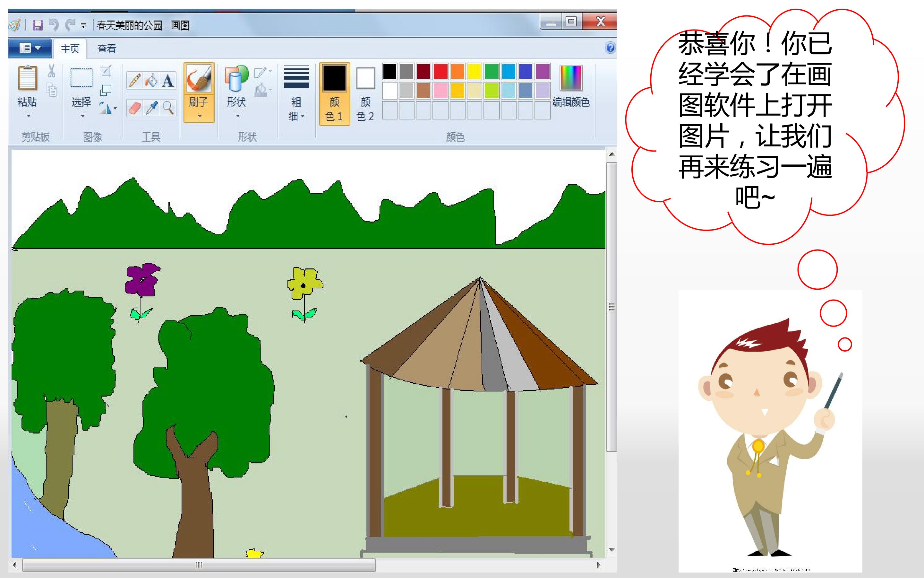Click the help question mark icon
The width and height of the screenshot is (924, 578).
[610, 48]
